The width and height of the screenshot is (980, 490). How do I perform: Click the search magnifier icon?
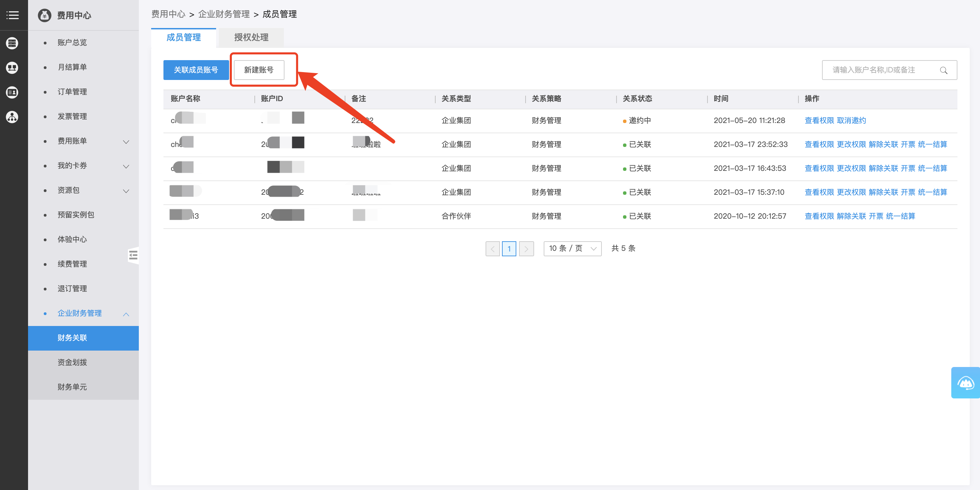943,70
